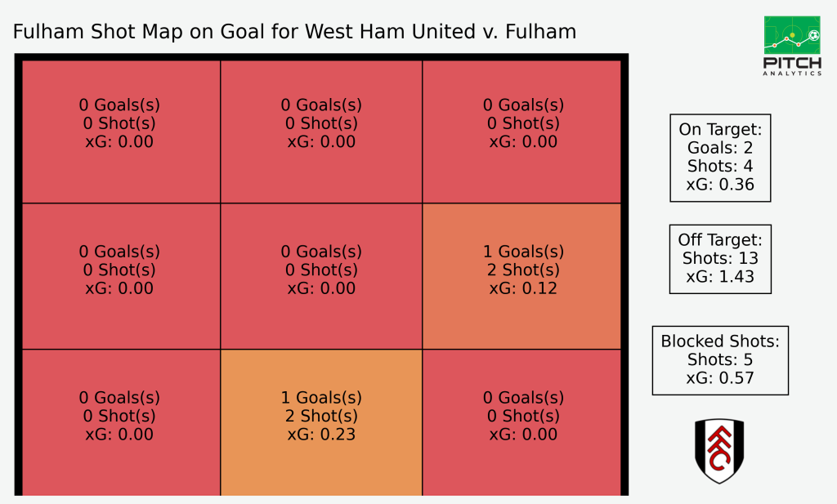
Task: Select the bottom-left goal zone cell
Action: (121, 422)
